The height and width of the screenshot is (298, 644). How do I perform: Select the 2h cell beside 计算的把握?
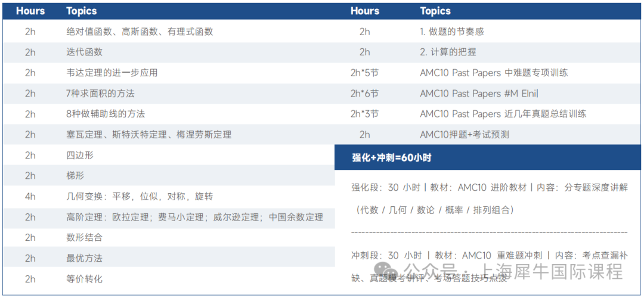point(365,52)
